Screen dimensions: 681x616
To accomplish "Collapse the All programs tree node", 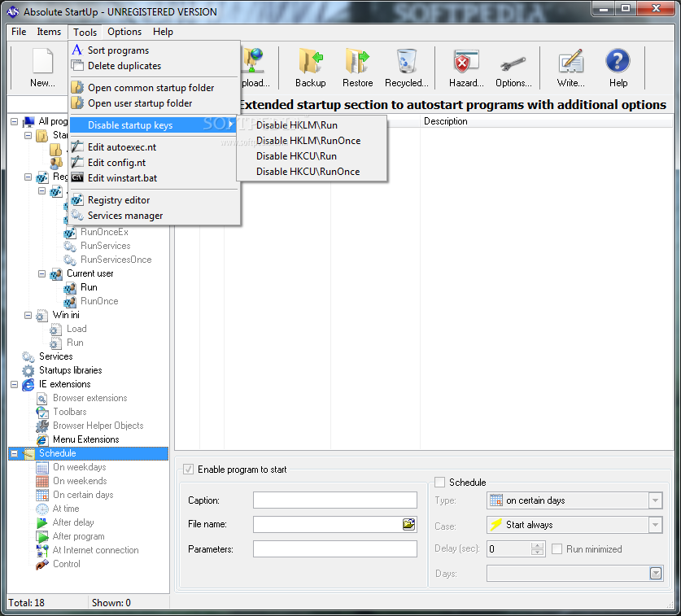I will (15, 121).
